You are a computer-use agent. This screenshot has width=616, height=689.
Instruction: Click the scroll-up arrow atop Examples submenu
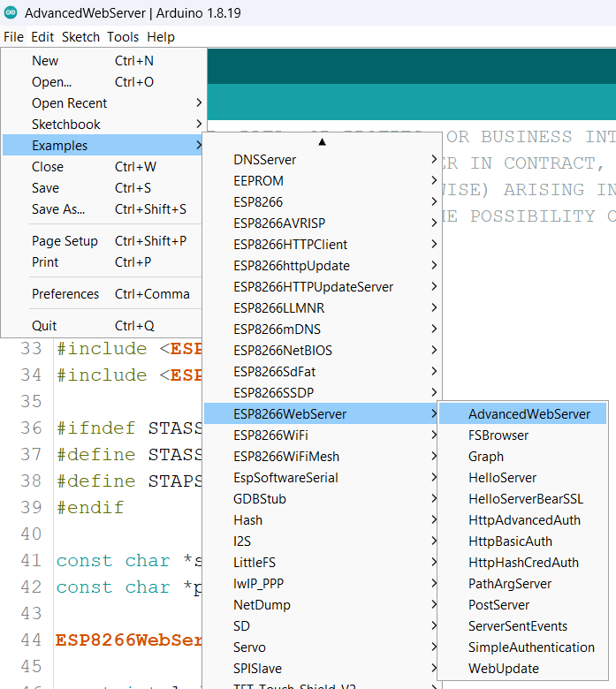pyautogui.click(x=322, y=141)
